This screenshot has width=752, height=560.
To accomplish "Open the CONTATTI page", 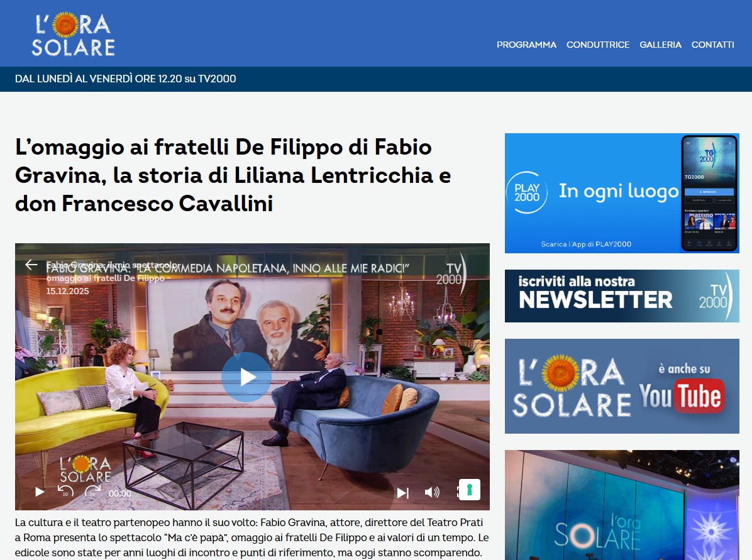I will pos(712,45).
